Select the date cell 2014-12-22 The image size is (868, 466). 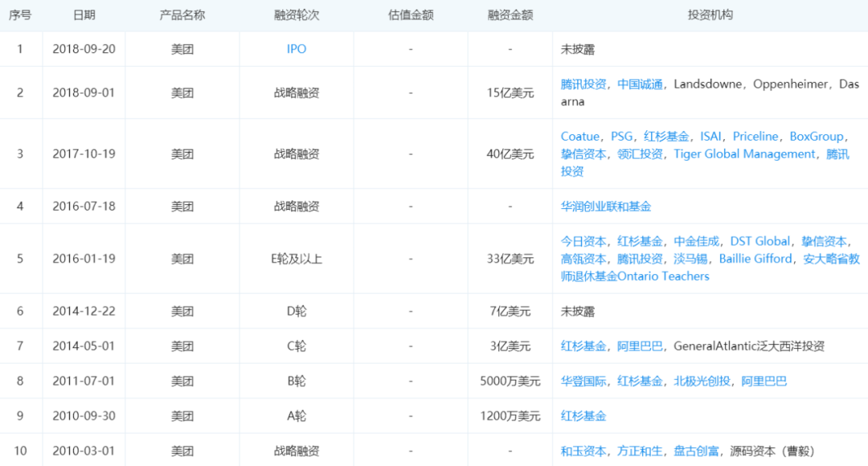(84, 311)
